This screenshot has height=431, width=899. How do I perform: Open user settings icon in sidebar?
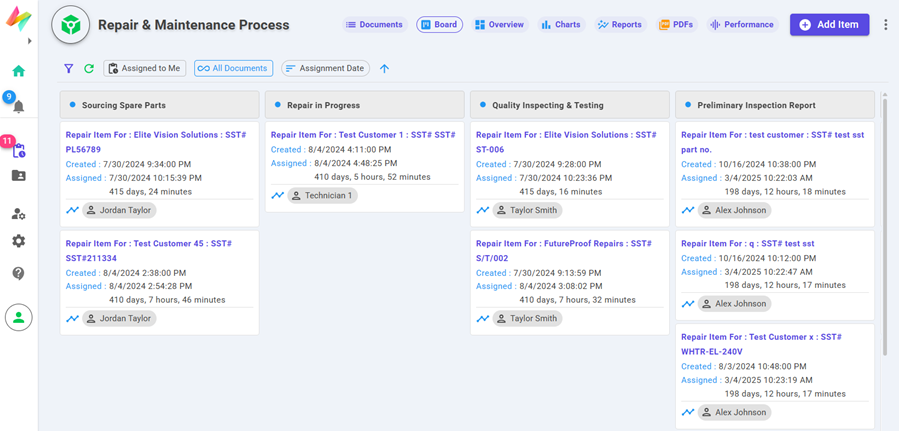pyautogui.click(x=18, y=214)
